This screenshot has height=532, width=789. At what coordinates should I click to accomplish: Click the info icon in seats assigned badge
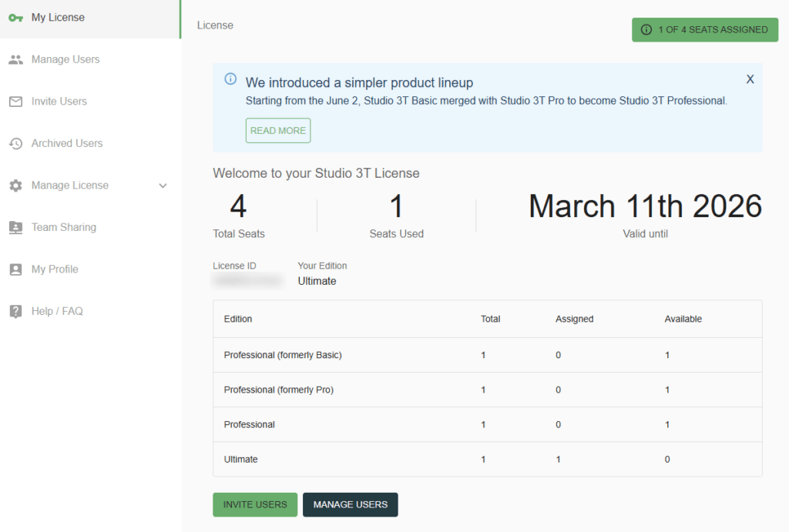point(646,30)
